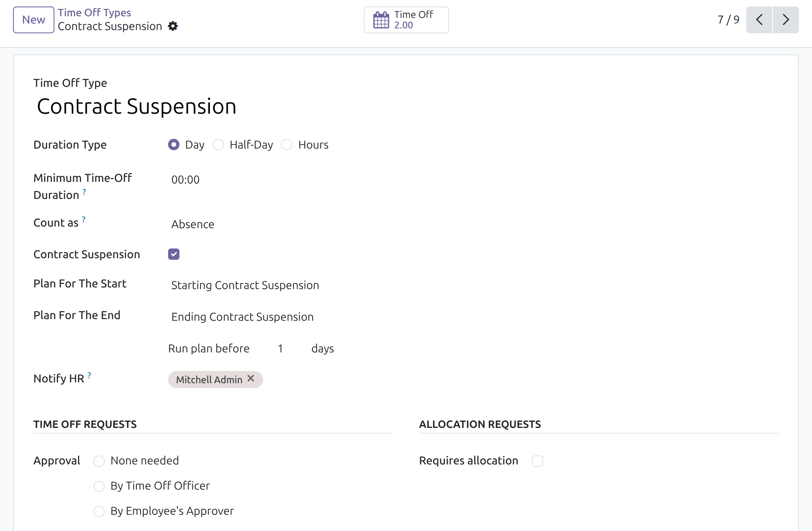This screenshot has height=531, width=812.
Task: Click the New button
Action: 34,20
